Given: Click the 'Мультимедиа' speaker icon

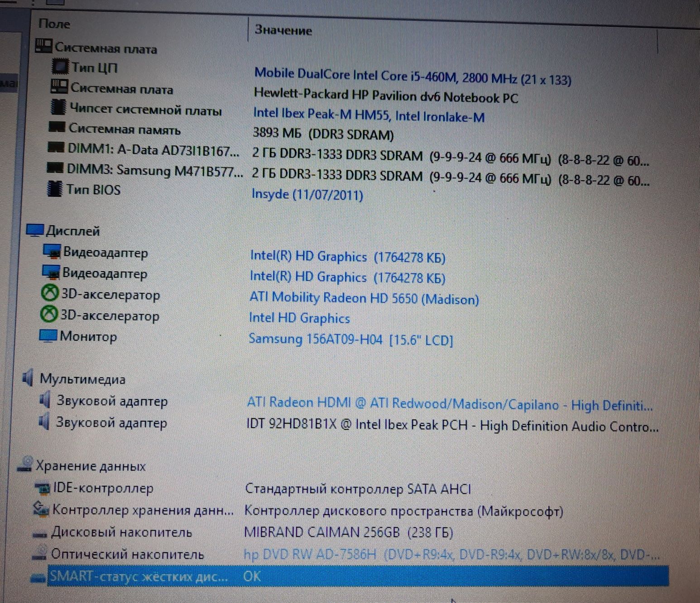Looking at the screenshot, I should pyautogui.click(x=28, y=378).
